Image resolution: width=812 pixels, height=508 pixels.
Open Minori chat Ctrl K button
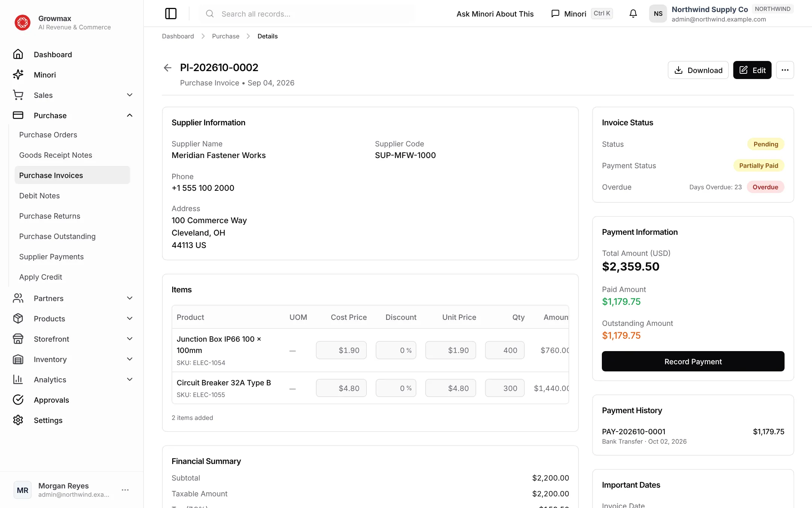[x=582, y=14]
